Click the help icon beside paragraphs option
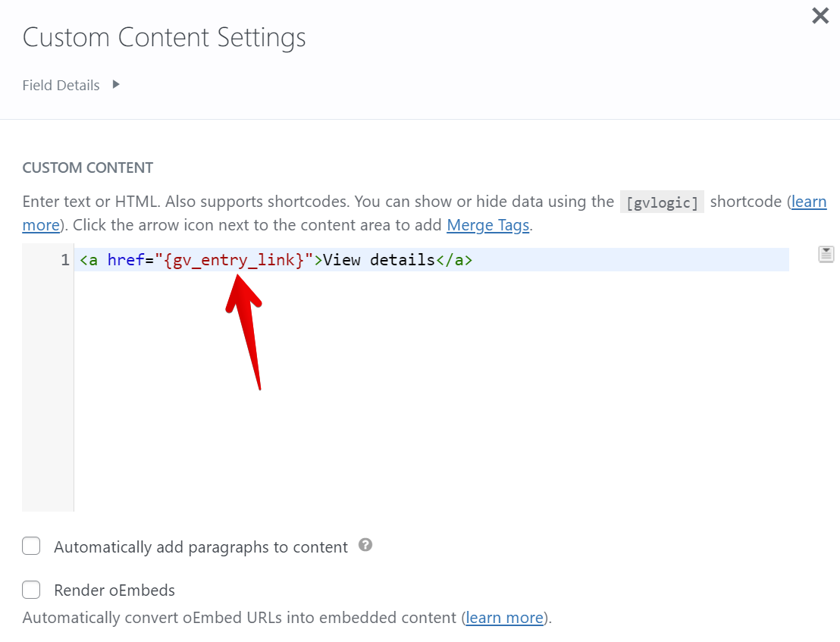Viewport: 840px width, 642px height. click(365, 545)
